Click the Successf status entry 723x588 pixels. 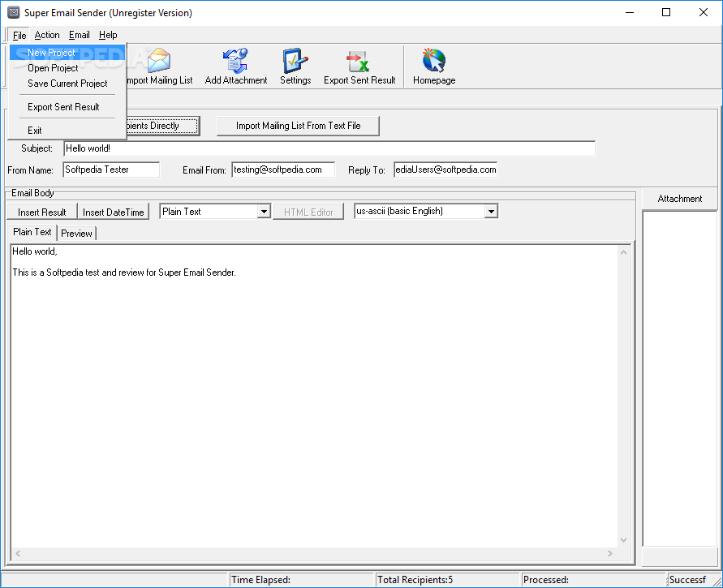691,580
